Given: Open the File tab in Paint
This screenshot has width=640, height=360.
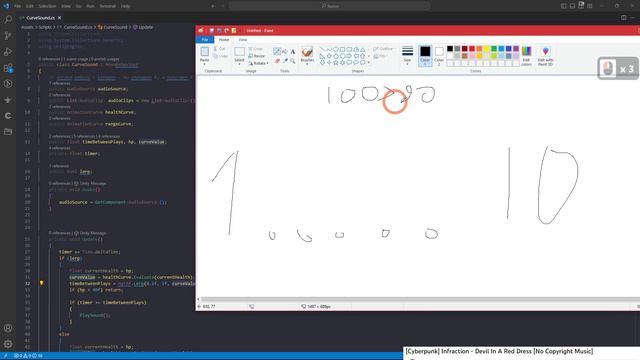Looking at the screenshot, I should click(205, 40).
